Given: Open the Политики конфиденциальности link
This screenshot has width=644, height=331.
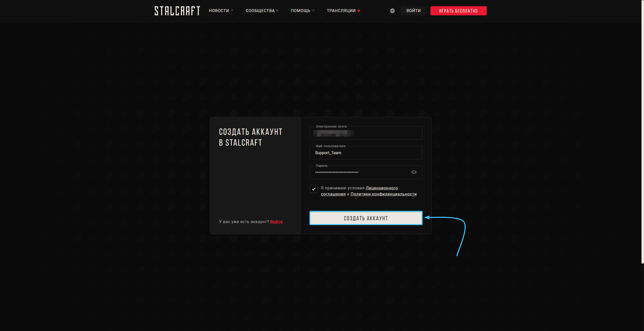Looking at the screenshot, I should click(x=384, y=194).
